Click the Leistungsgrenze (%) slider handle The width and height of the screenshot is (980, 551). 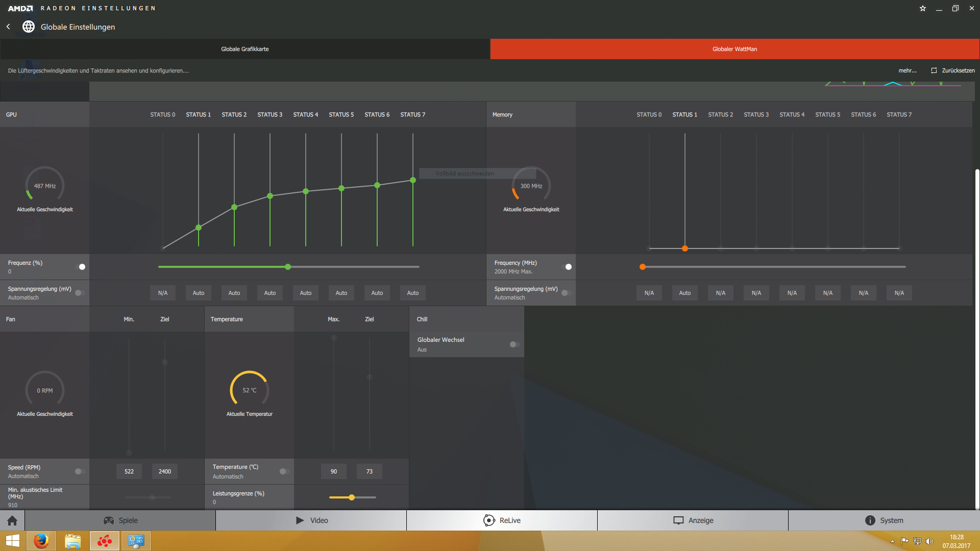pos(352,497)
